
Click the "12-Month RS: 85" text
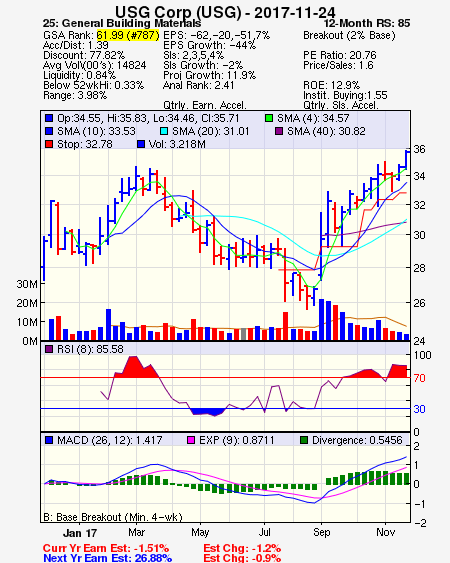[367, 23]
